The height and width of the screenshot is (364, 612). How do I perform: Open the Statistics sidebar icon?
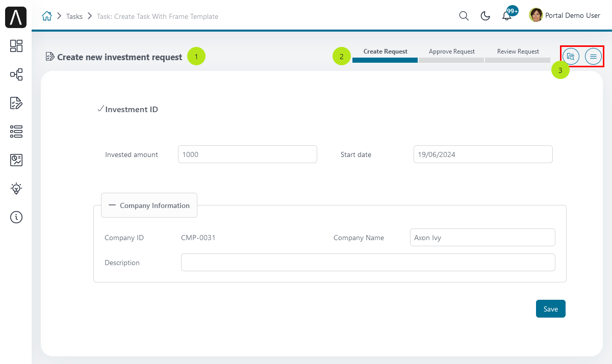click(x=16, y=160)
